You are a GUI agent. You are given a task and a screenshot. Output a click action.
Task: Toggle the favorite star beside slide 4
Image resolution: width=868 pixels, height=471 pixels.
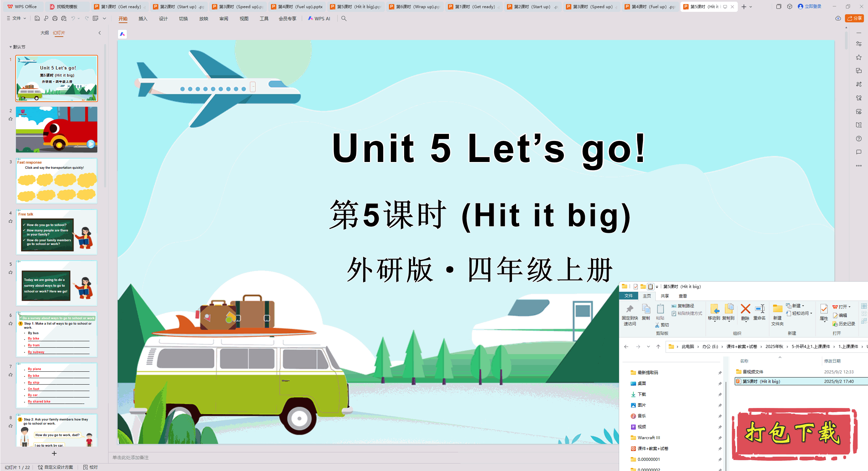coord(11,221)
